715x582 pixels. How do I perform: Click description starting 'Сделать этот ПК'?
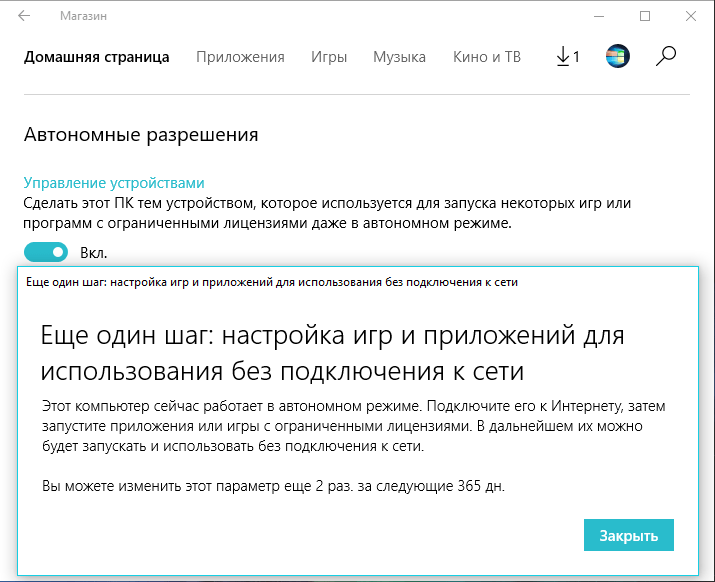(327, 213)
